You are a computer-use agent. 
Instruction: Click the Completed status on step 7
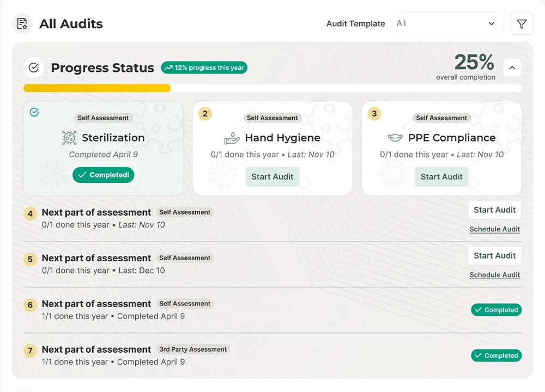[x=496, y=356]
